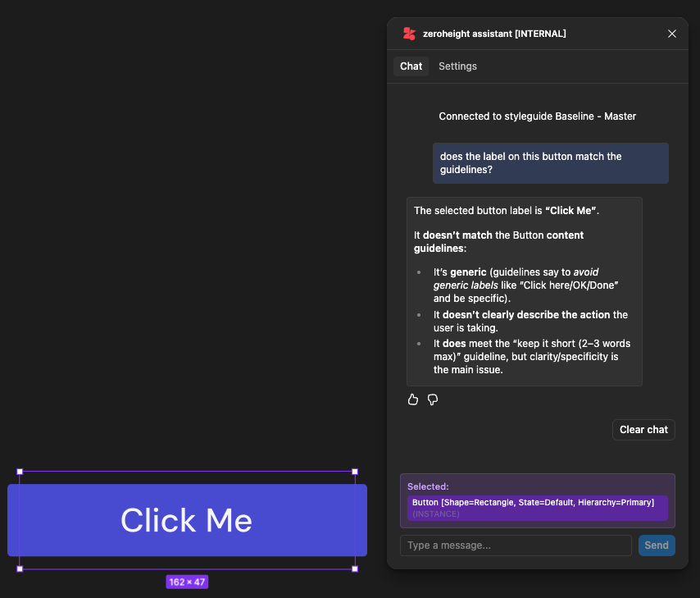Open the Settings tab
This screenshot has height=598, width=700.
pos(457,66)
